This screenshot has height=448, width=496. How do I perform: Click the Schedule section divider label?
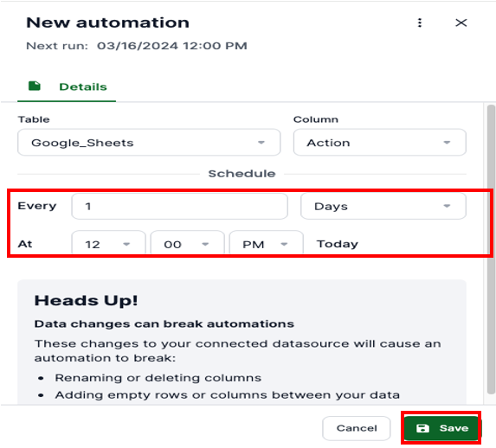pos(242,174)
